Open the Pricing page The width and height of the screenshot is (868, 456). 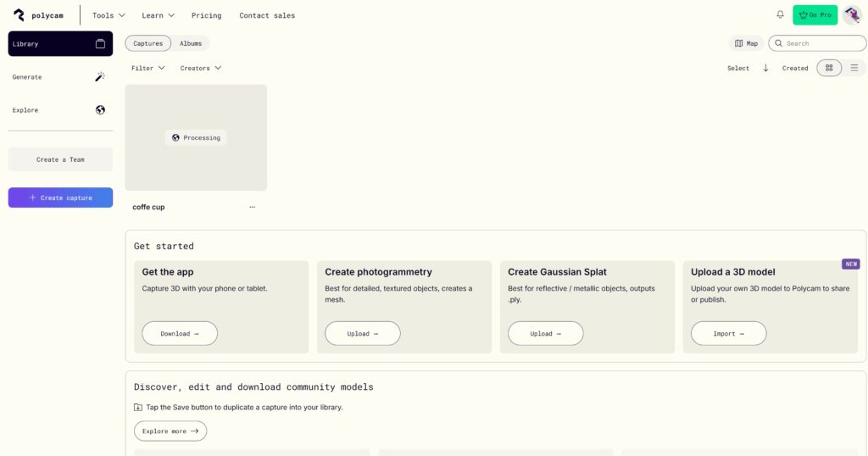click(x=206, y=15)
